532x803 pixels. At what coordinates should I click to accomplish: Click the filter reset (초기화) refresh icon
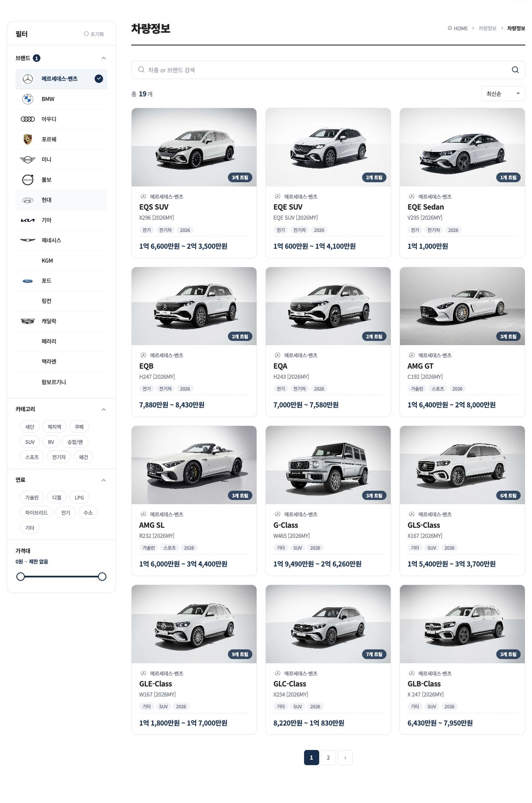86,34
